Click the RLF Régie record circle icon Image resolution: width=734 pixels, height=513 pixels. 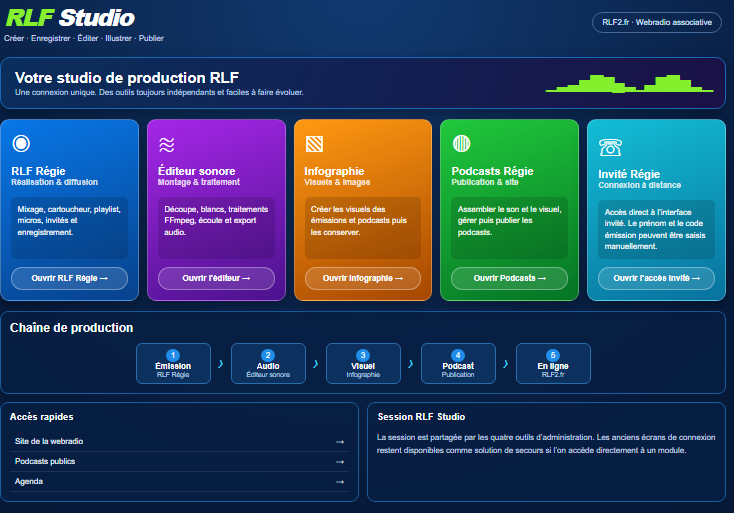coord(21,143)
